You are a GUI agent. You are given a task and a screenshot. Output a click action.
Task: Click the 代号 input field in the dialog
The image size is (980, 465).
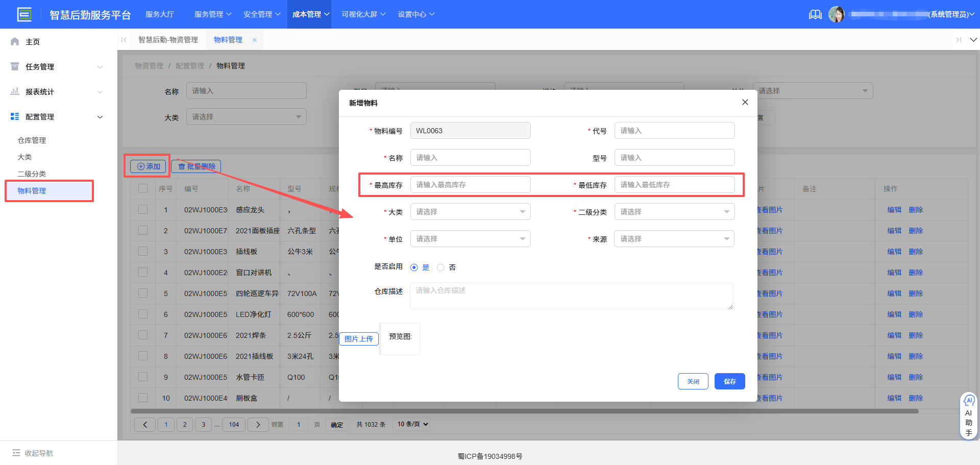click(674, 130)
